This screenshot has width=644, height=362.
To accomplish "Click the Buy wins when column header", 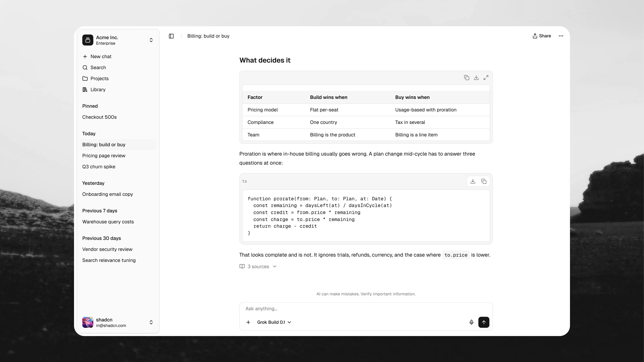I will click(412, 97).
